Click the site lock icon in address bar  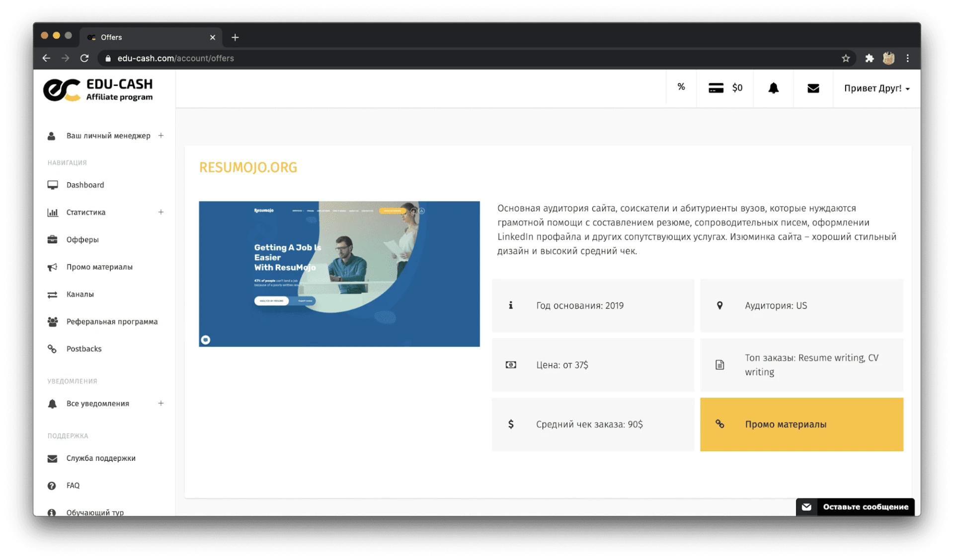point(108,58)
